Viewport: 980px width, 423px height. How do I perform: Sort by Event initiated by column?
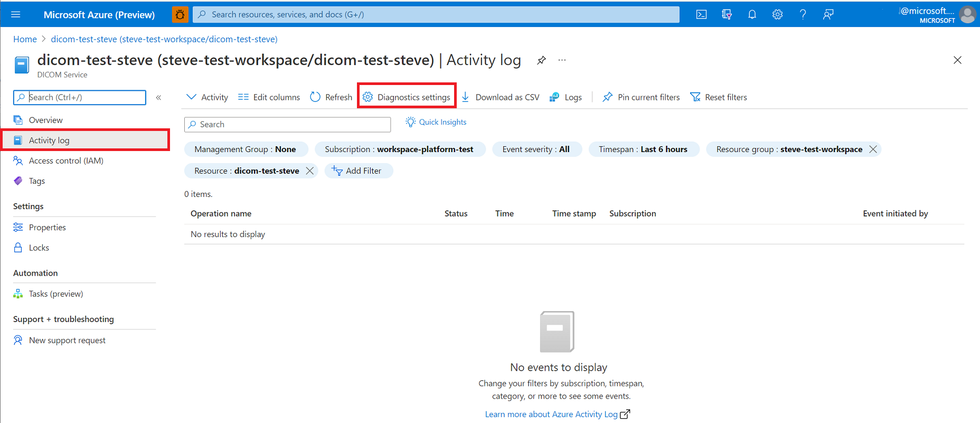click(896, 213)
